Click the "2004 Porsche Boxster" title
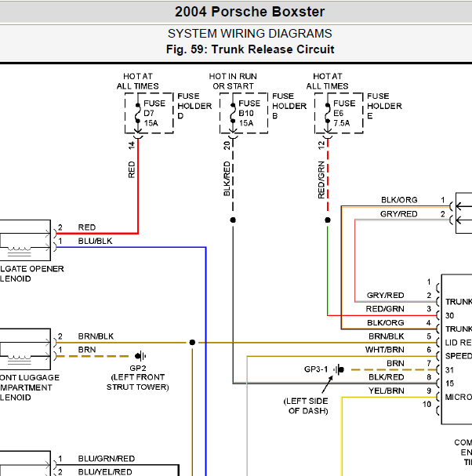Screen dimensions: 472x476 coord(249,12)
